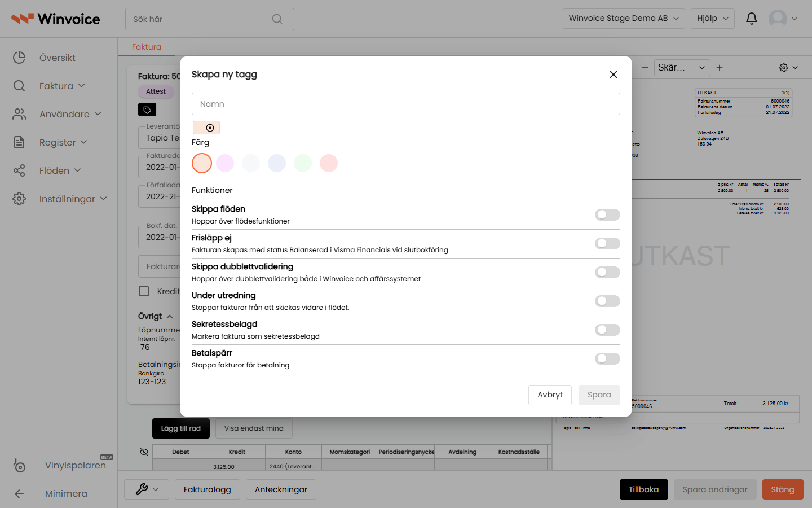The height and width of the screenshot is (508, 812).
Task: Open the Skär... zoom dropdown
Action: click(682, 68)
